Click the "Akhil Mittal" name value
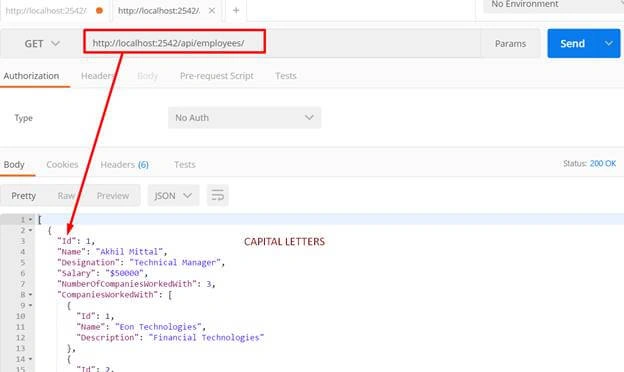 tap(129, 252)
